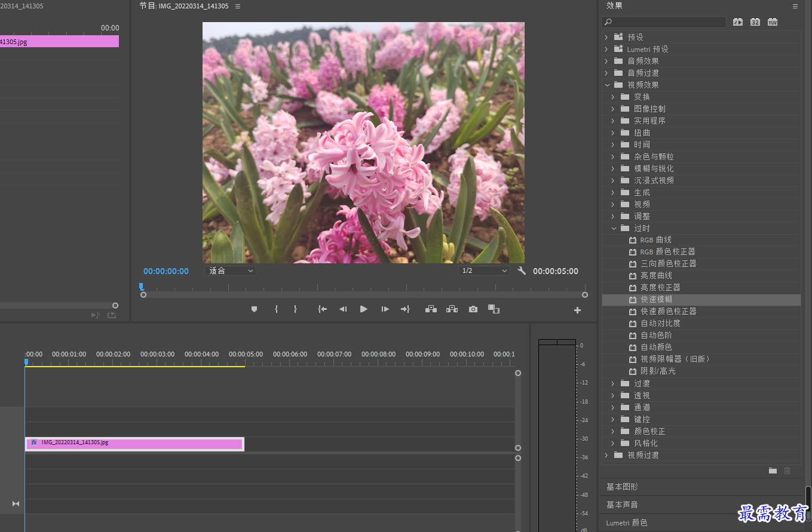
Task: Expand 视频过渡 folder
Action: tap(606, 455)
